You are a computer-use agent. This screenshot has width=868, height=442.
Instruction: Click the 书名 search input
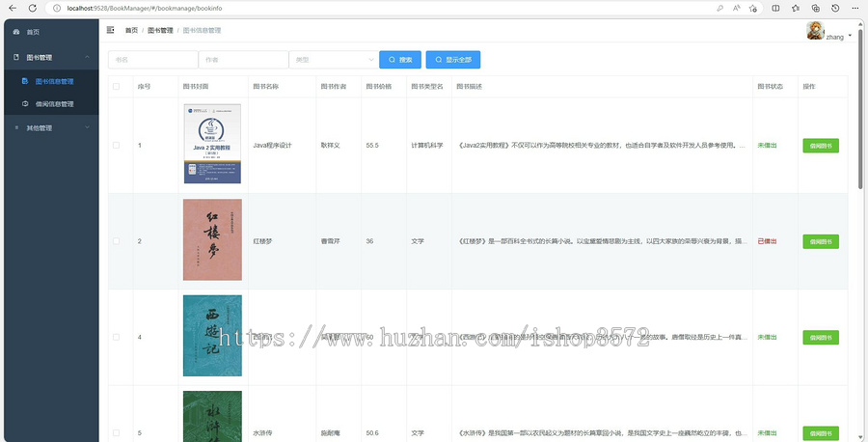coord(153,60)
